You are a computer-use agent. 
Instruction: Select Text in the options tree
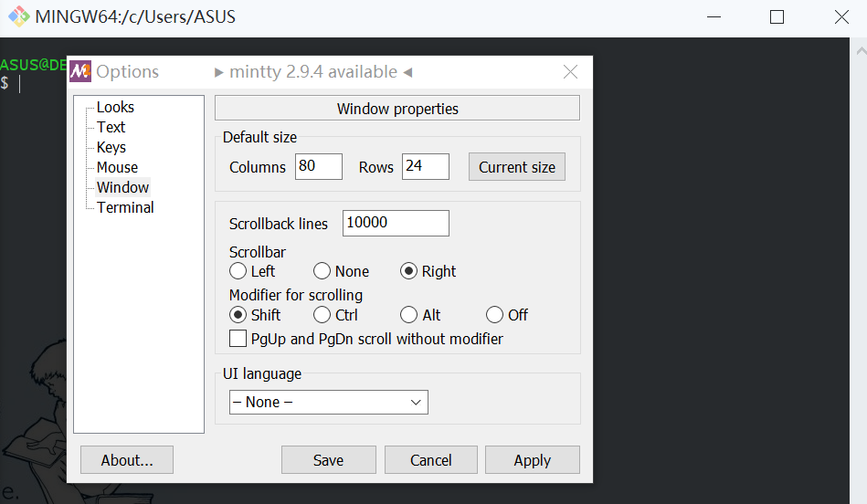(111, 127)
